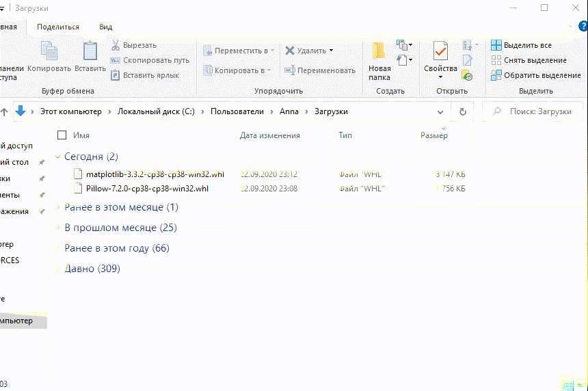This screenshot has height=391, width=588.
Task: Select Pillow-7.2.0-cp38-cp38-win32.whl file
Action: [x=147, y=189]
